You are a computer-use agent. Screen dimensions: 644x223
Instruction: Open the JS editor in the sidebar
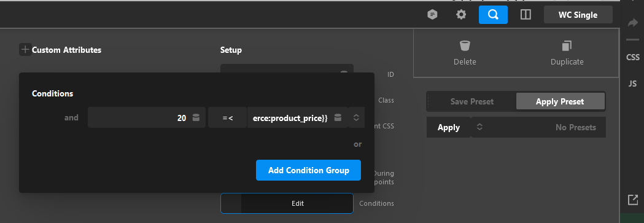(632, 84)
